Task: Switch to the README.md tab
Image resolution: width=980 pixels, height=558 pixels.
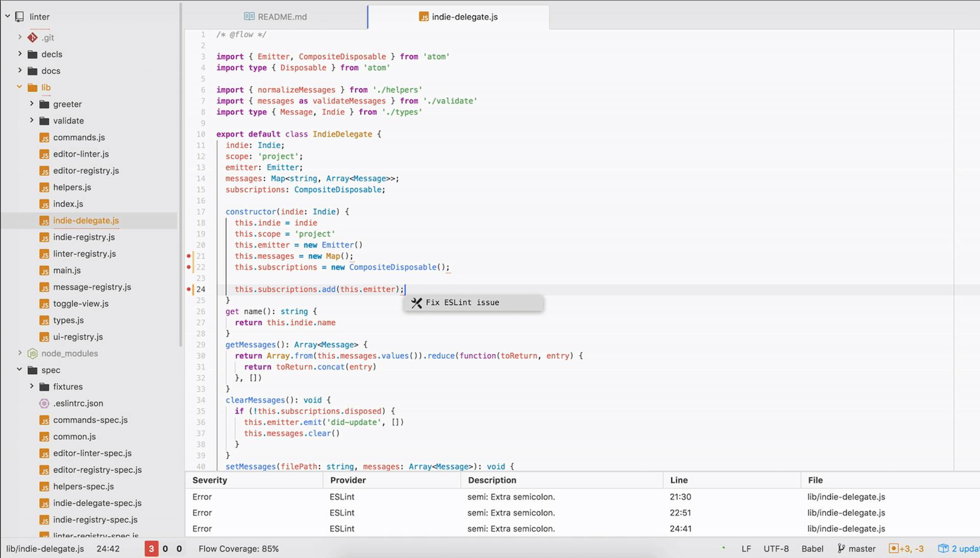Action: (x=282, y=17)
